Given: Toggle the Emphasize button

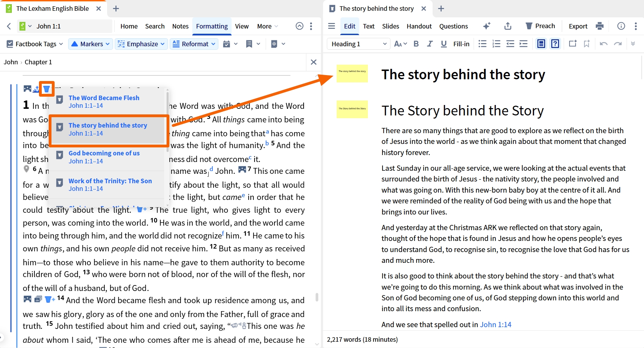Looking at the screenshot, I should click(x=138, y=44).
